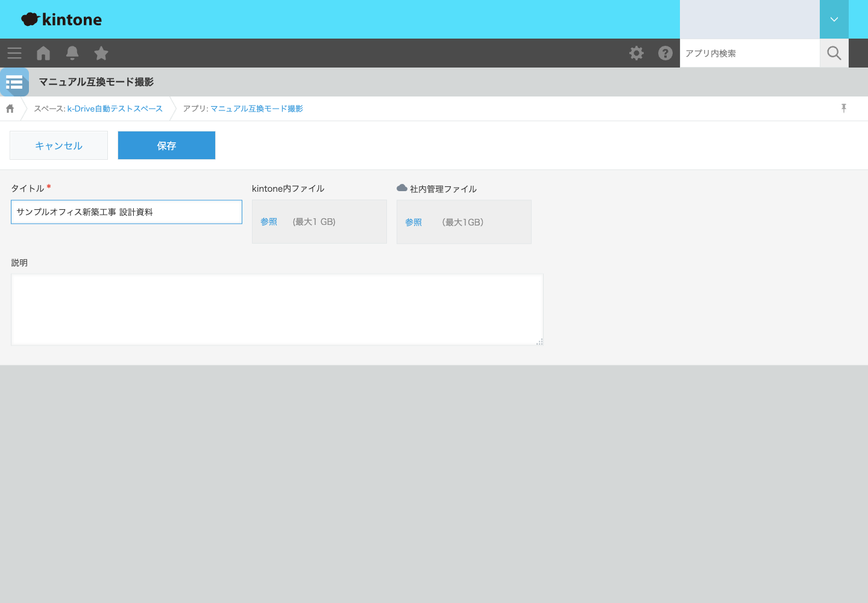Click the kintone logo
Viewport: 868px width, 603px height.
click(x=61, y=19)
